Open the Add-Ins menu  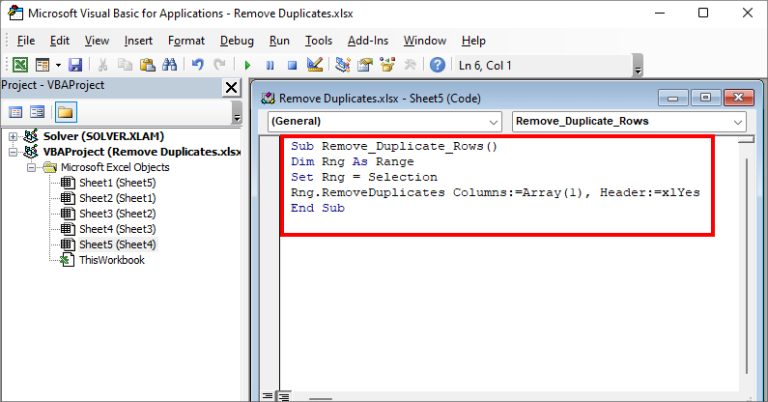coord(368,41)
